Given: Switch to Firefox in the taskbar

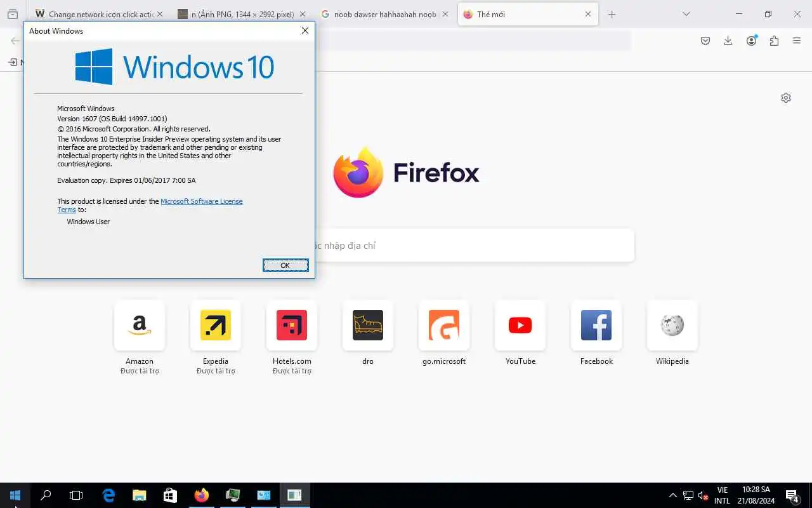Looking at the screenshot, I should 202,495.
